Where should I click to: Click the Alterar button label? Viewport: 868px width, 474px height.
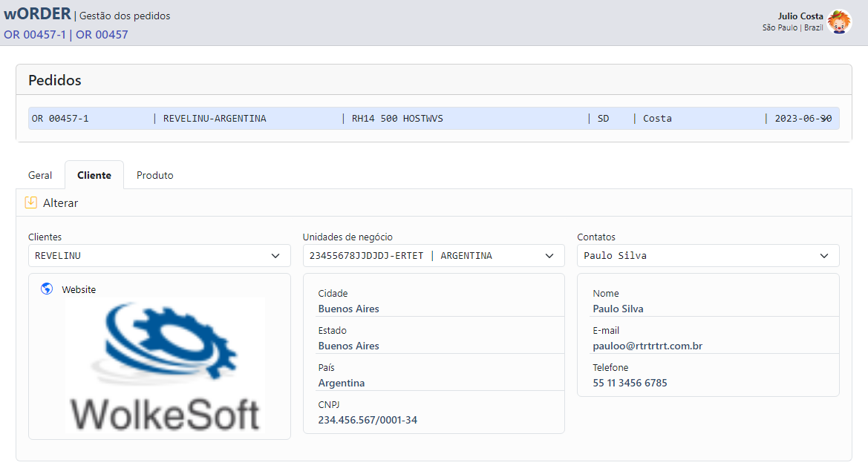tap(60, 203)
